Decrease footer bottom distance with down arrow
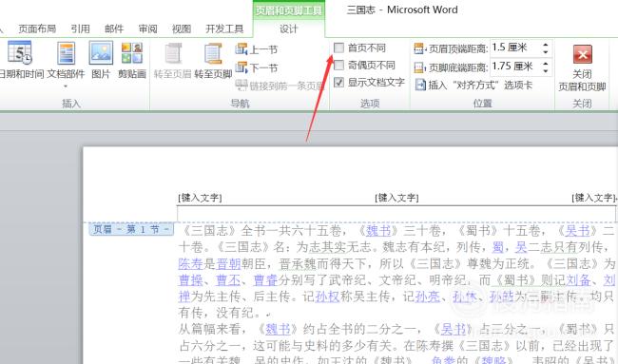This screenshot has width=618, height=364. (x=546, y=70)
